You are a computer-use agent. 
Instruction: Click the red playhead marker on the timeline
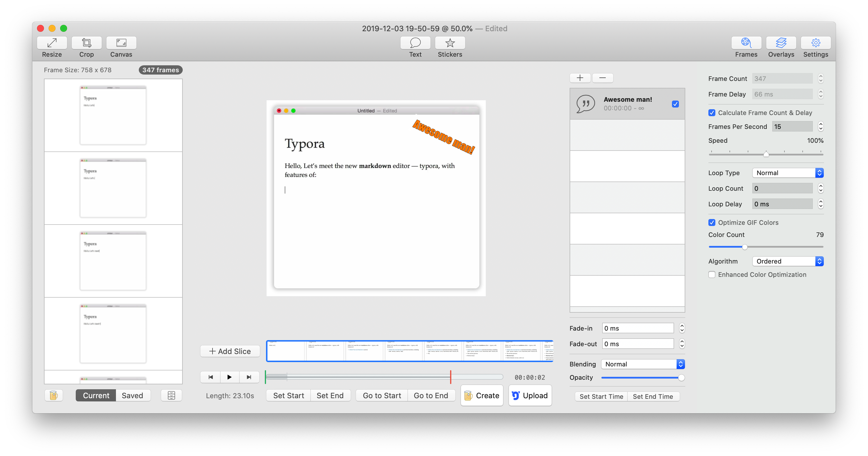(x=450, y=377)
